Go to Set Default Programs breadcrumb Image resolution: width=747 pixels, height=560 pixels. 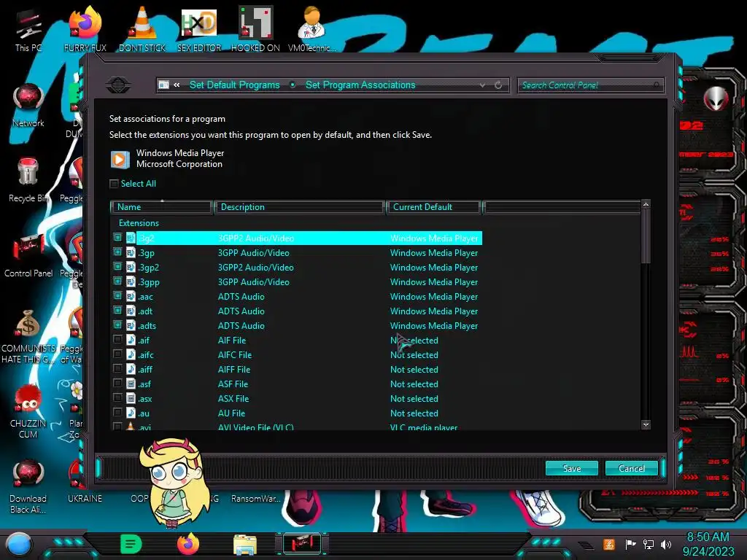pos(234,85)
